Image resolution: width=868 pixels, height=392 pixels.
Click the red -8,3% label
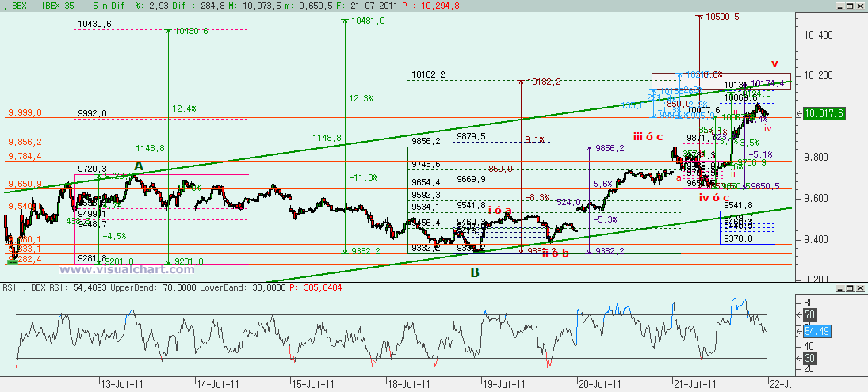537,197
